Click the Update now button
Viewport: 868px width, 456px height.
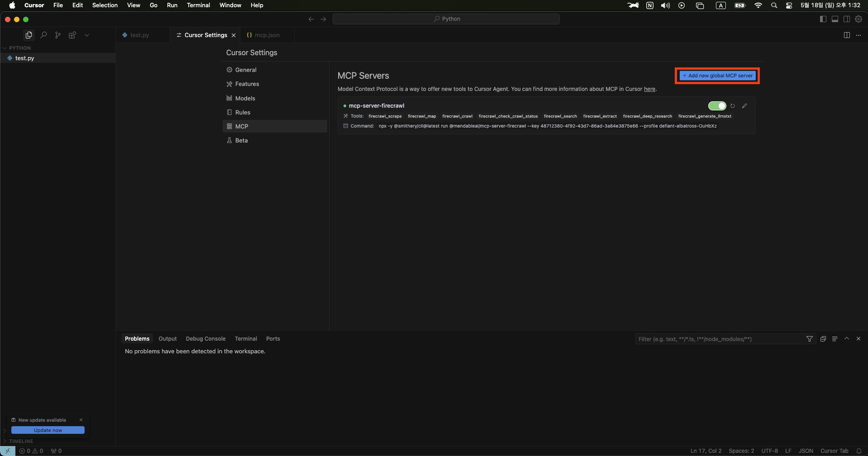pos(48,430)
